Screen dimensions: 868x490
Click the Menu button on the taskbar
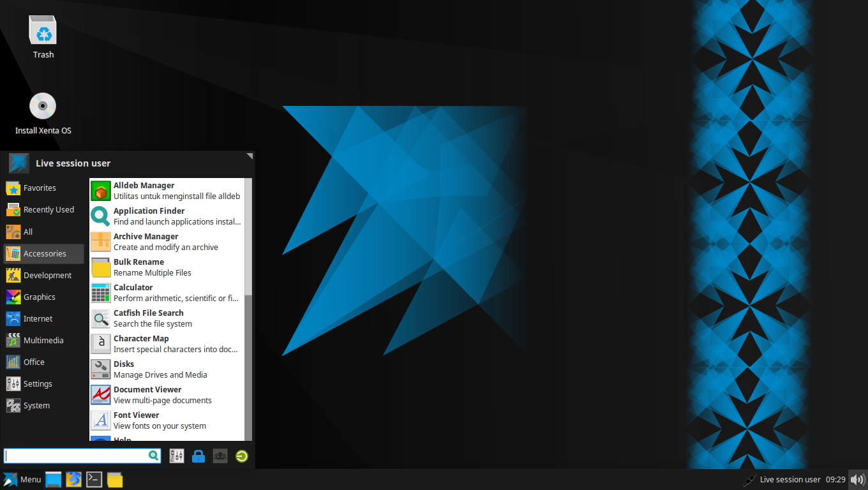click(x=22, y=480)
